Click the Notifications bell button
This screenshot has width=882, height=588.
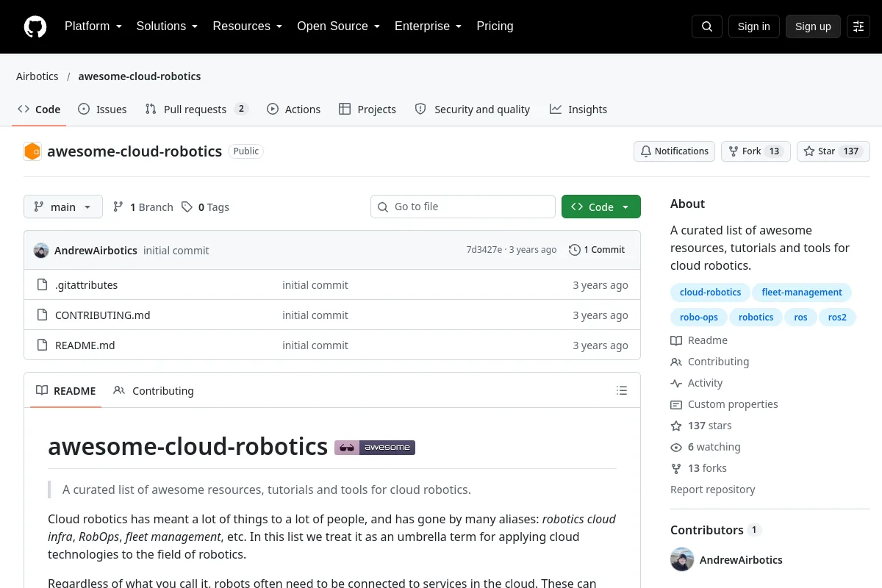[x=675, y=151]
